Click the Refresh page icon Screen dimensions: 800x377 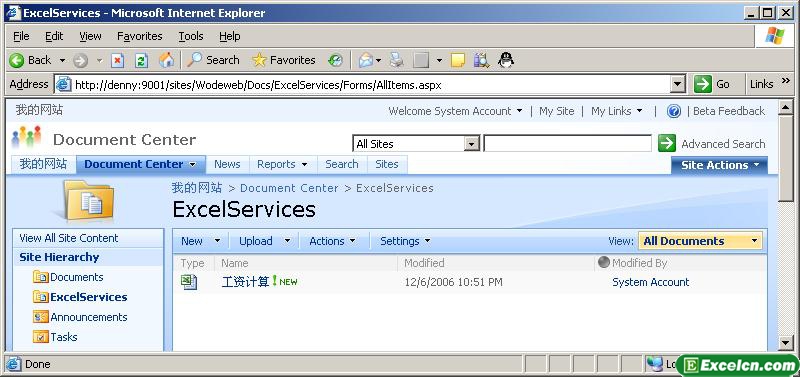[x=141, y=61]
